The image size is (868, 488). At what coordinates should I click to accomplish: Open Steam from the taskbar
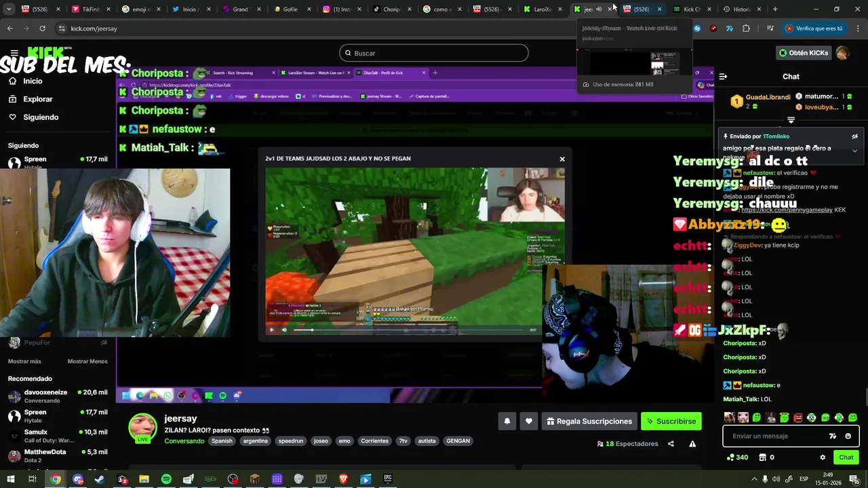[100, 479]
